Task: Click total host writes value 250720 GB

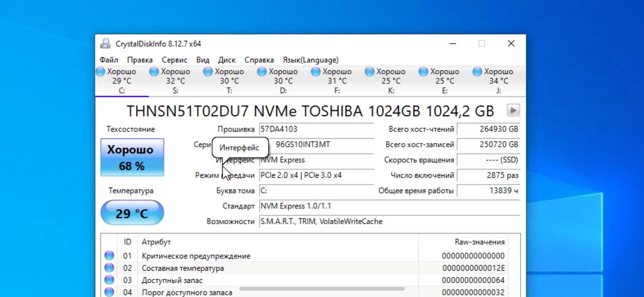Action: pyautogui.click(x=489, y=145)
